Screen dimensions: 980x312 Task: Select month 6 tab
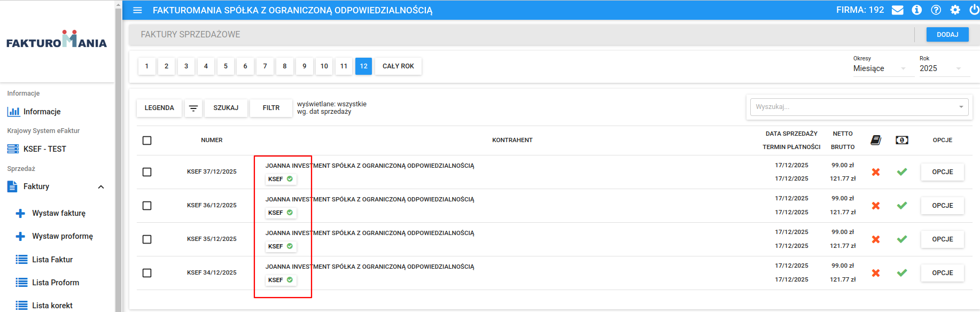tap(245, 66)
